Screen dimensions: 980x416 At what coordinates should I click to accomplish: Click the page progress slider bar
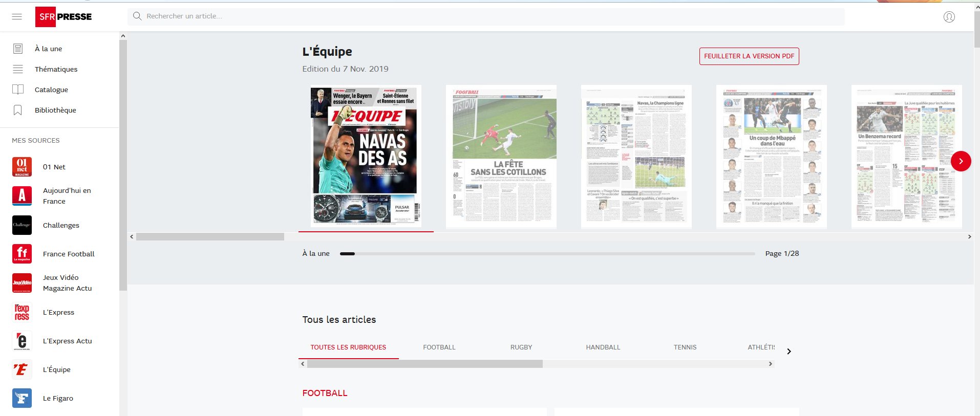click(547, 254)
